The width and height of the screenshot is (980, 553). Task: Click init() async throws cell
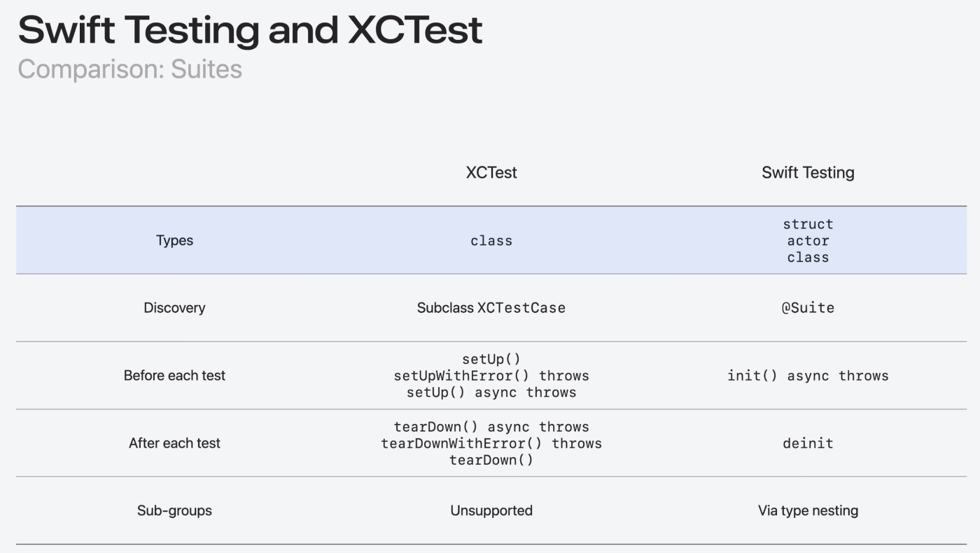click(808, 376)
